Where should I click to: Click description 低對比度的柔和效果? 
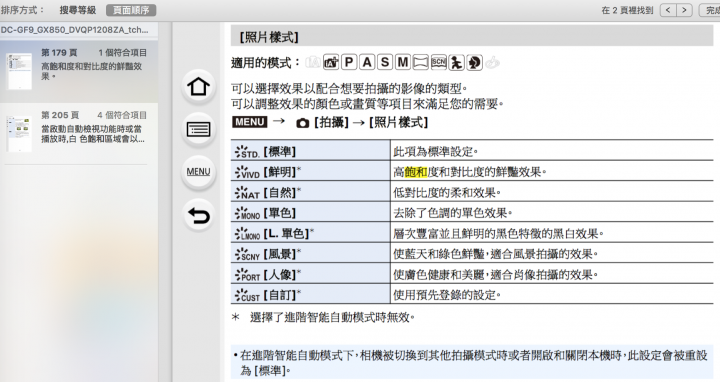point(447,192)
